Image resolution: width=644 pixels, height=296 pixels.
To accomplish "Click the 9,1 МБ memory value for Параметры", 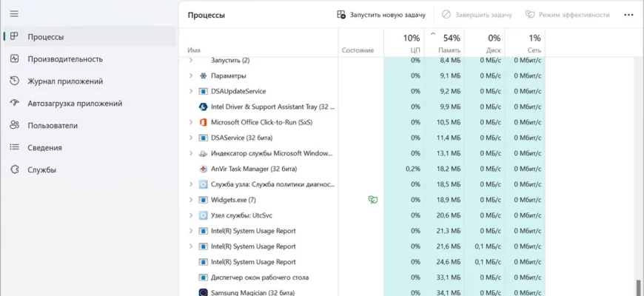I will (451, 75).
